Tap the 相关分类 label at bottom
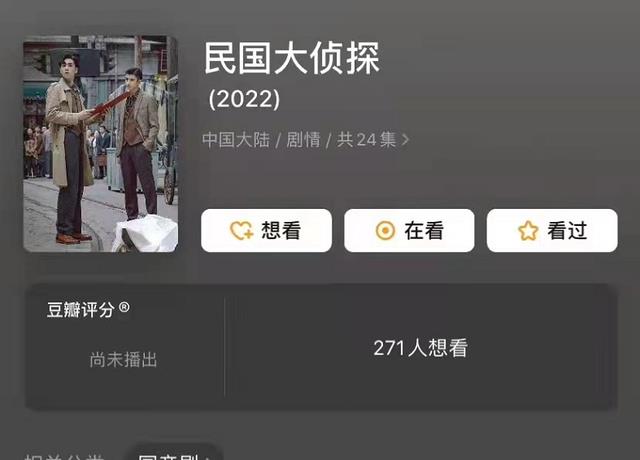The image size is (640, 460). pyautogui.click(x=64, y=456)
